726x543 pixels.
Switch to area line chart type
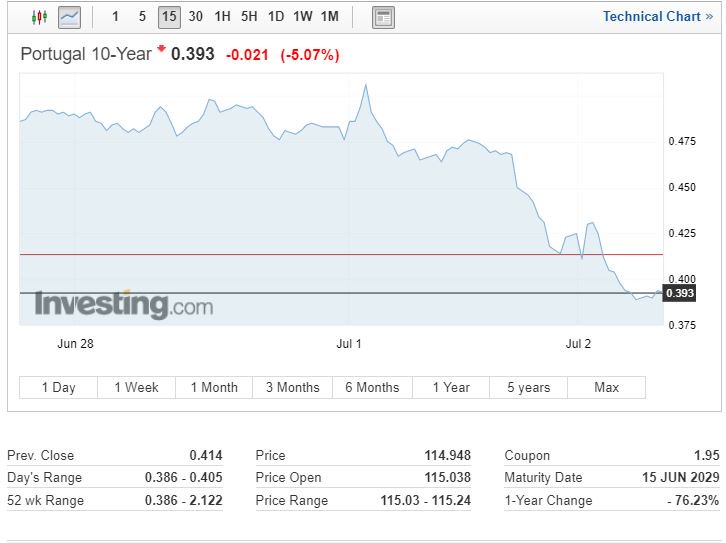[69, 17]
